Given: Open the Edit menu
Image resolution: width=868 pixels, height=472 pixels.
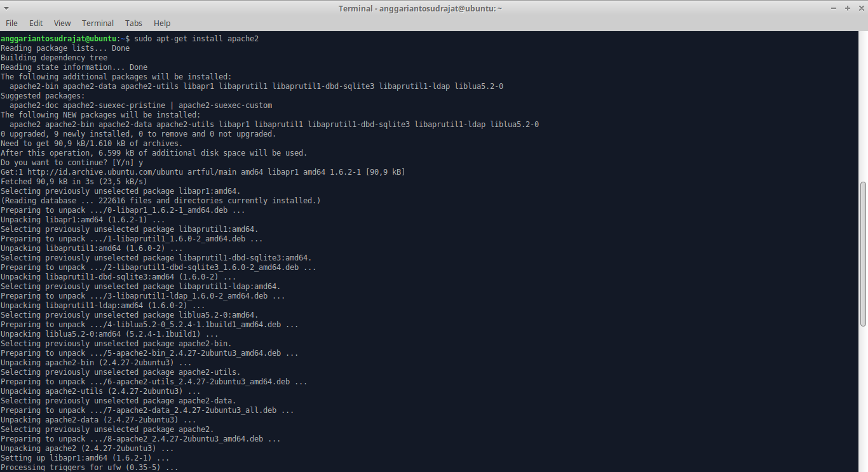Looking at the screenshot, I should click(x=36, y=23).
